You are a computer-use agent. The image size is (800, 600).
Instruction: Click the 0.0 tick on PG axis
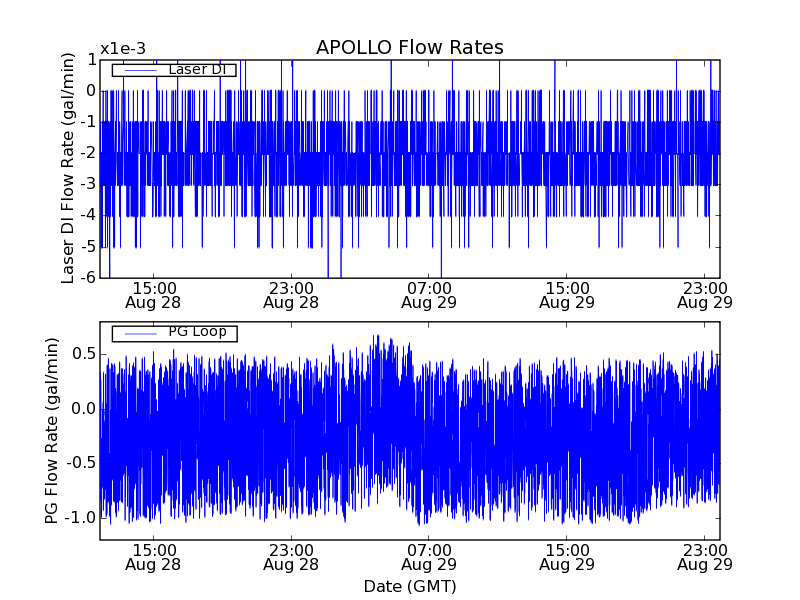(84, 409)
